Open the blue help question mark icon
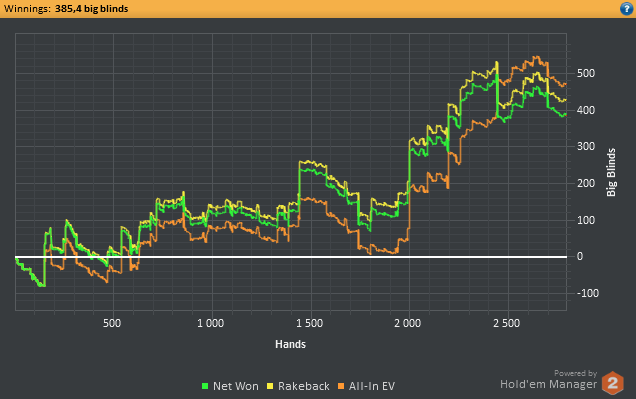This screenshot has height=399, width=636. point(626,9)
